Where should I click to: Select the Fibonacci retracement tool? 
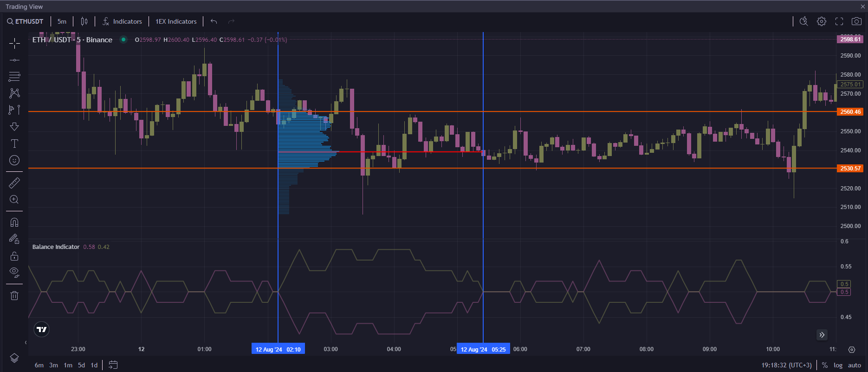coord(14,76)
